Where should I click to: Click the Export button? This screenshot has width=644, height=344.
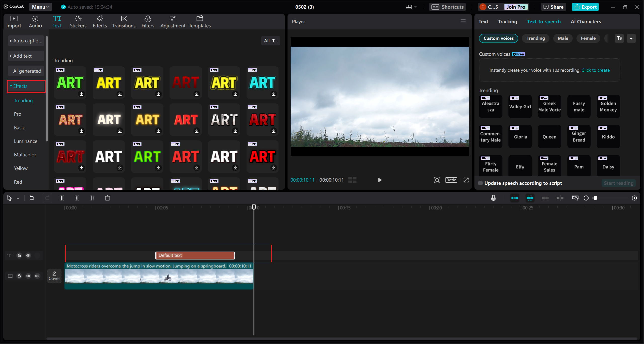click(585, 7)
